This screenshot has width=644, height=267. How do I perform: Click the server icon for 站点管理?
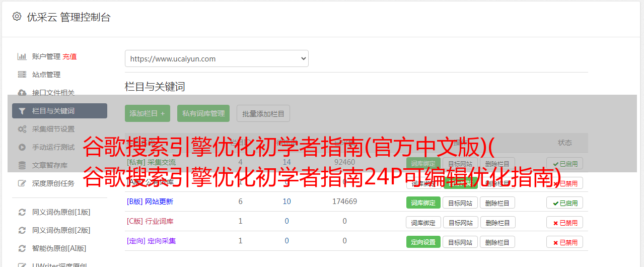22,75
